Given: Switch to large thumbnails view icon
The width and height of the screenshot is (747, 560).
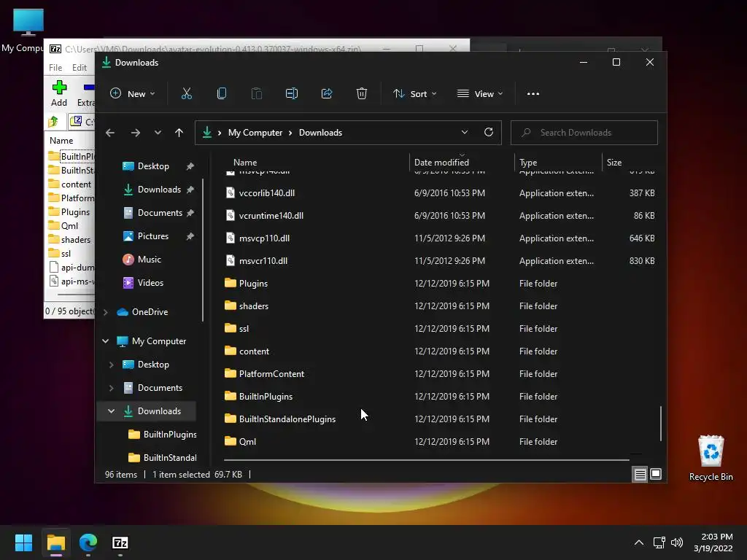Looking at the screenshot, I should click(x=656, y=474).
